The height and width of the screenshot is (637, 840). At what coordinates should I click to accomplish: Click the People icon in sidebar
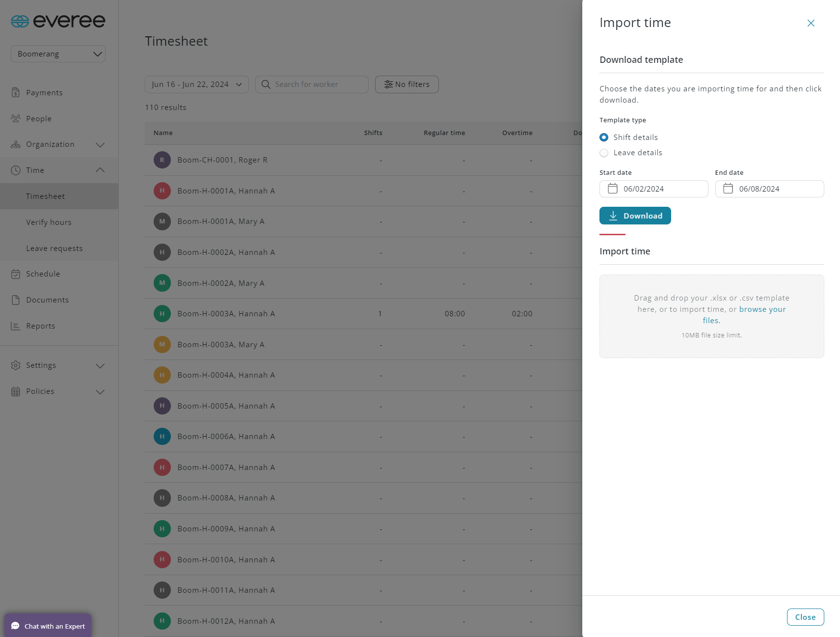point(16,118)
